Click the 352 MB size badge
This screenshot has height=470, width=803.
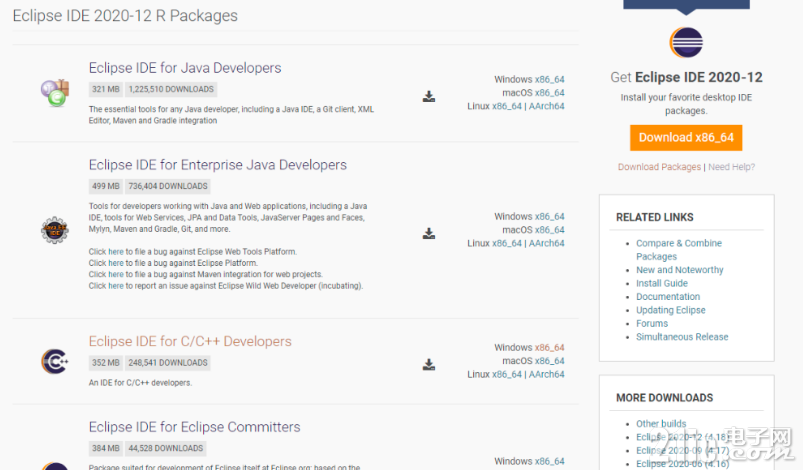click(105, 362)
